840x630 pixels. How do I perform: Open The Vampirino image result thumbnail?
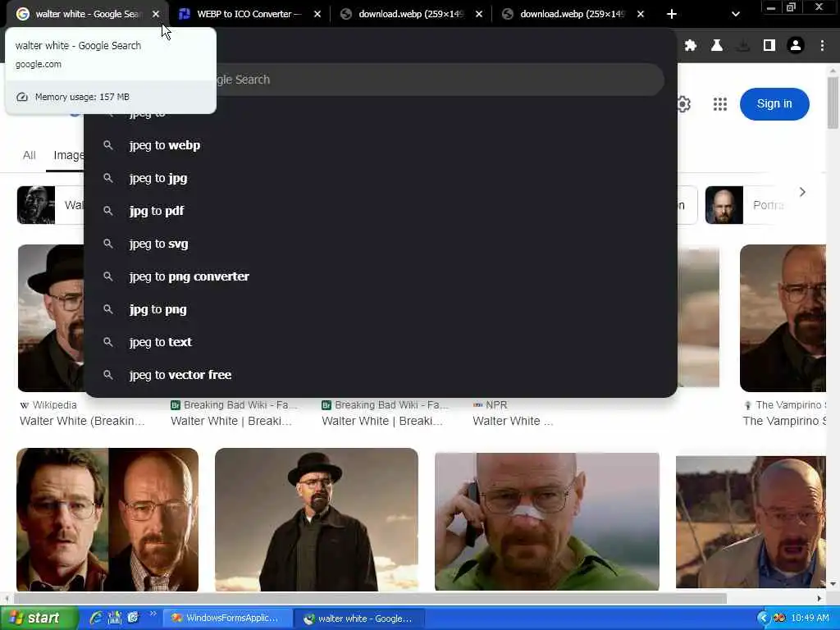(x=783, y=317)
